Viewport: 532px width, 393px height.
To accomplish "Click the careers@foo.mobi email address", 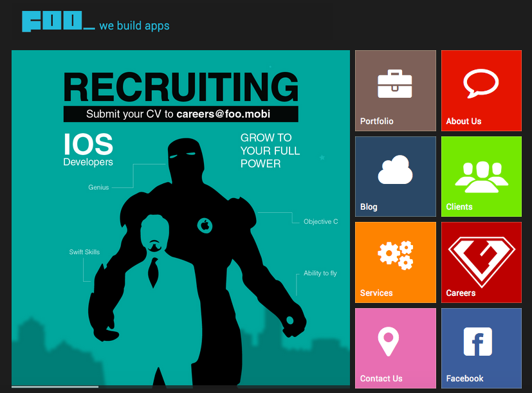I will tap(223, 114).
